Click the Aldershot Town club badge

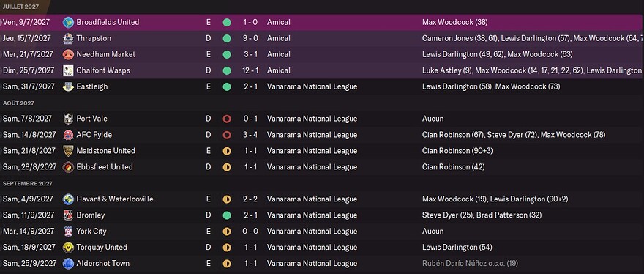68,263
